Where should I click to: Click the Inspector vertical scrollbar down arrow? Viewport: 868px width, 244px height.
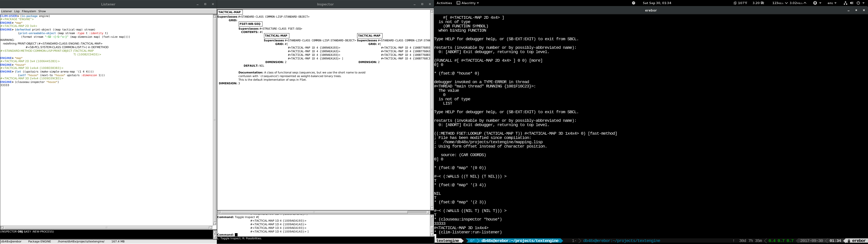(x=432, y=208)
